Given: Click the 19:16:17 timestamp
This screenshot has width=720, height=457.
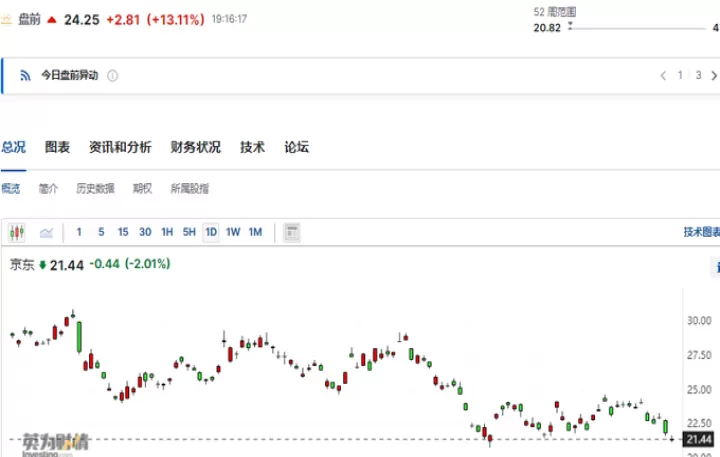Looking at the screenshot, I should pyautogui.click(x=229, y=19).
